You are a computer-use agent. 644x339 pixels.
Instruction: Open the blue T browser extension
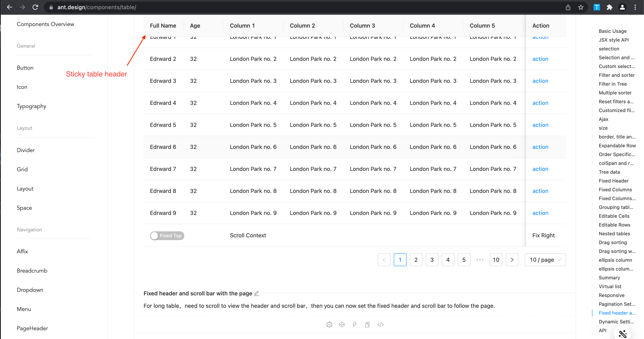point(597,7)
